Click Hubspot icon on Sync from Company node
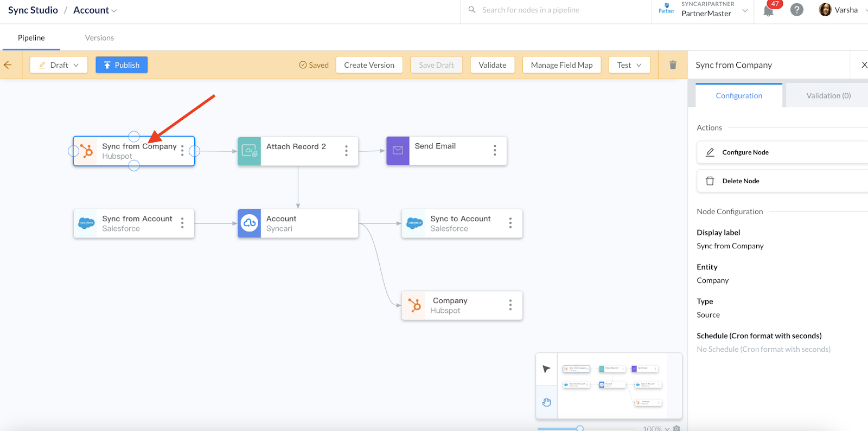 (x=86, y=151)
